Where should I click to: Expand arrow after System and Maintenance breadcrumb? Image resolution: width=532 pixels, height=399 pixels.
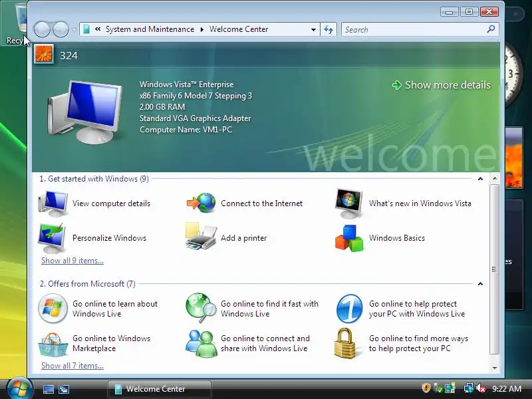(x=202, y=29)
